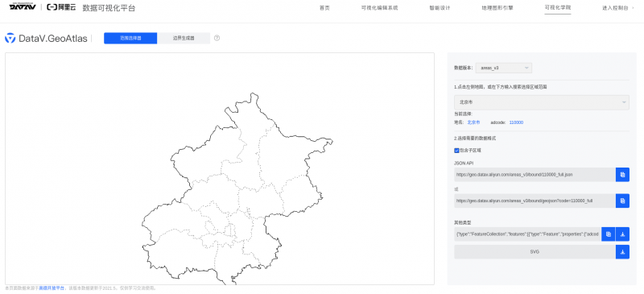Click the DataV.GeoAtlas logo icon
This screenshot has height=294, width=644.
point(10,38)
